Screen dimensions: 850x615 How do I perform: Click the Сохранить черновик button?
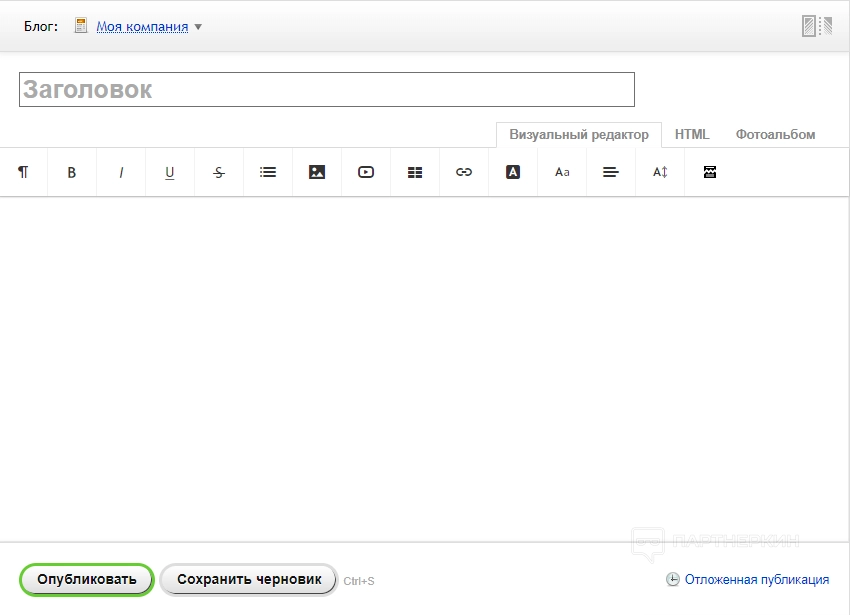pyautogui.click(x=249, y=579)
